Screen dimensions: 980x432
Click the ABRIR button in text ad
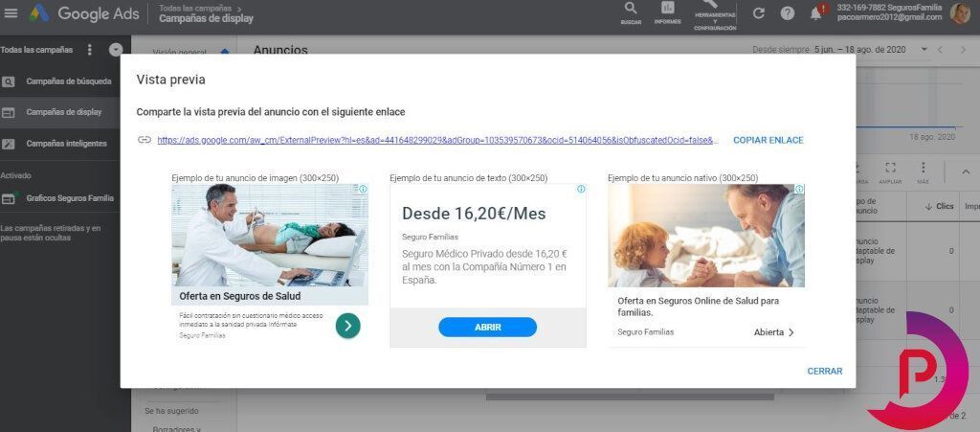click(487, 327)
